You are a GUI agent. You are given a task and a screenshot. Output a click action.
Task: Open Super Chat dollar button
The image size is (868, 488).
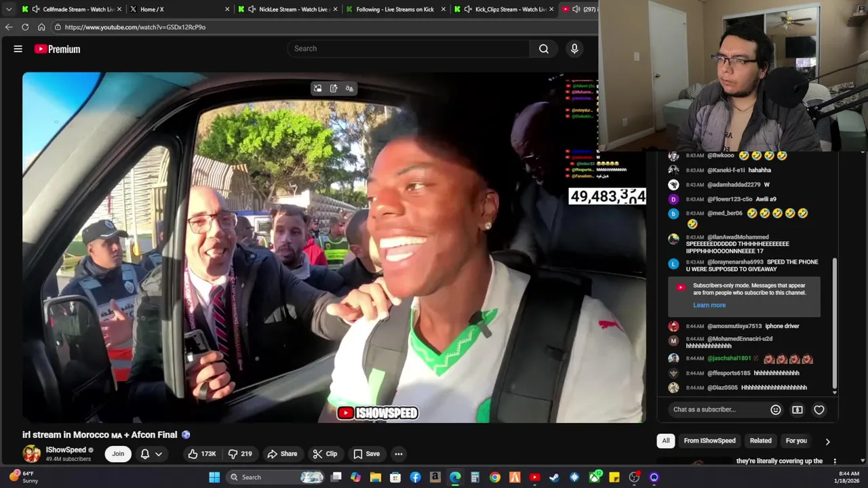coord(797,409)
